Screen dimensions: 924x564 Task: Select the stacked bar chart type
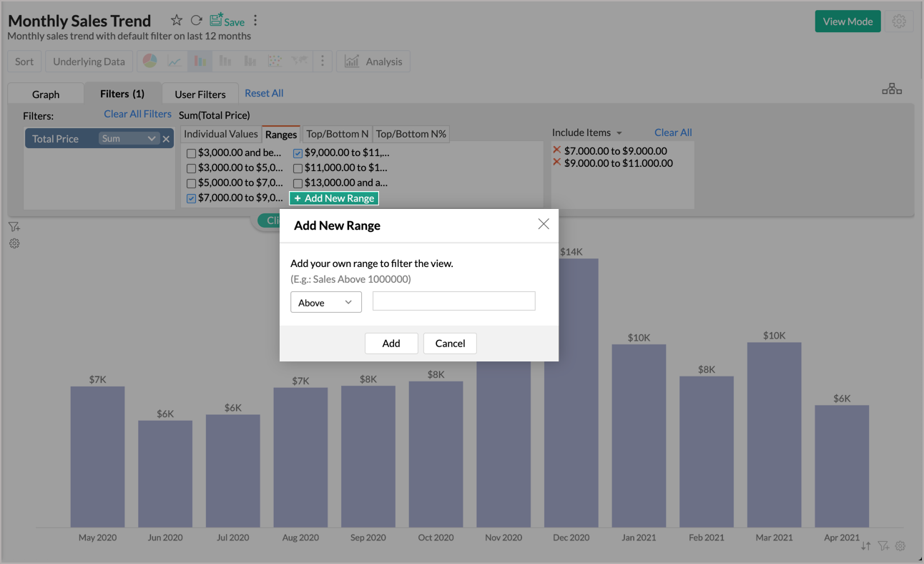pos(250,61)
